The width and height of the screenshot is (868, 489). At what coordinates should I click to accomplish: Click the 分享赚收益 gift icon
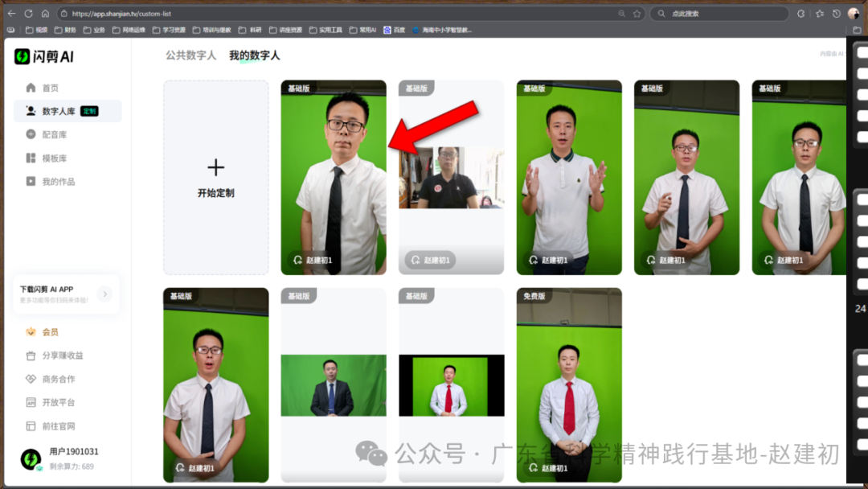[31, 355]
